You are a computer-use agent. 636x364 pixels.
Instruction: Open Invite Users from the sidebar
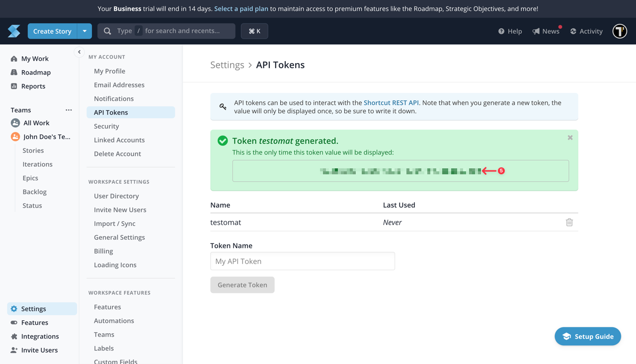pyautogui.click(x=38, y=350)
